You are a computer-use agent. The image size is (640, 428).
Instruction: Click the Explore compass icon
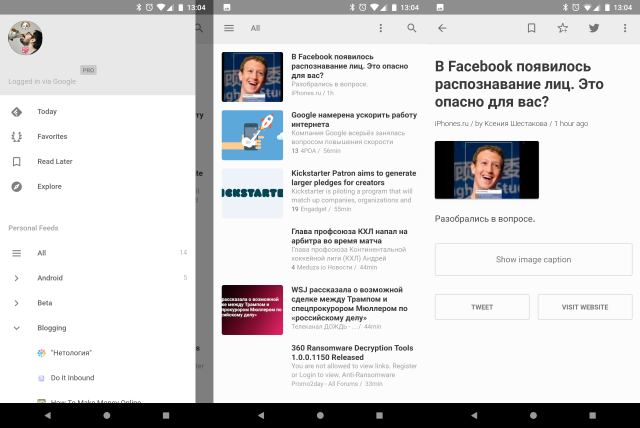[16, 186]
